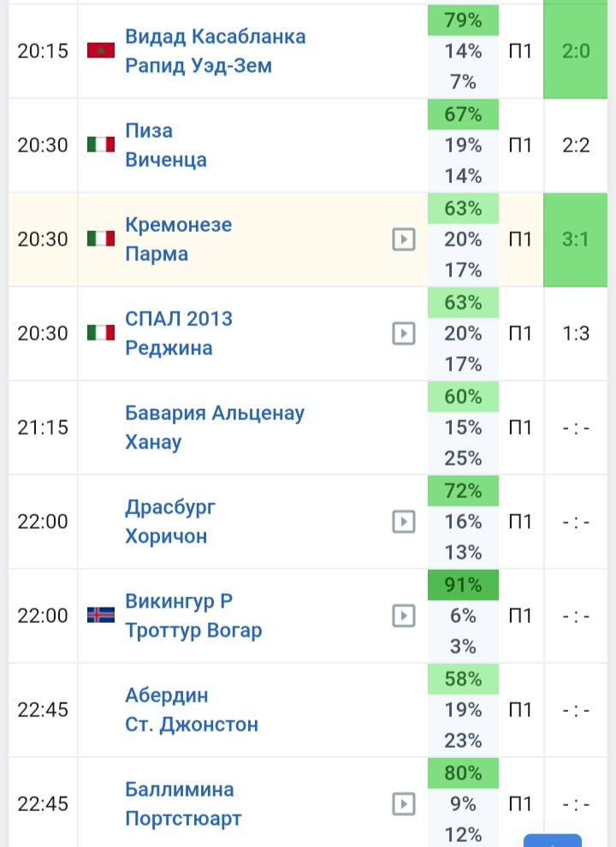The height and width of the screenshot is (847, 616).
Task: Open Бавария Альценау match page
Action: point(215,413)
